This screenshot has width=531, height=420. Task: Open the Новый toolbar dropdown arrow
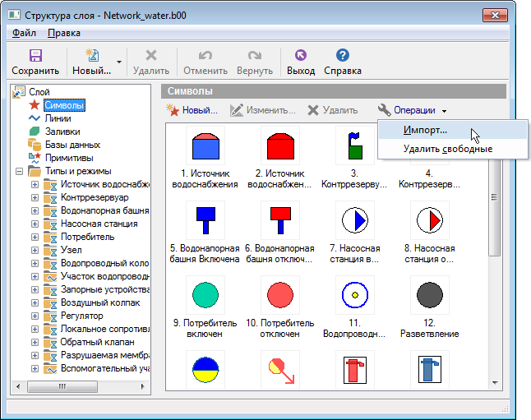tap(119, 62)
